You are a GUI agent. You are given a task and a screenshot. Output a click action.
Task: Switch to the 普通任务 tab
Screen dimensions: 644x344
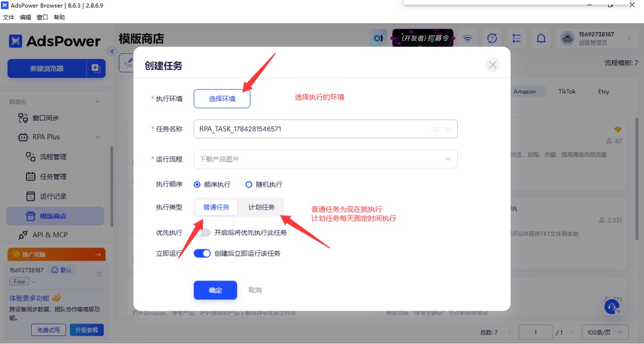[216, 207]
